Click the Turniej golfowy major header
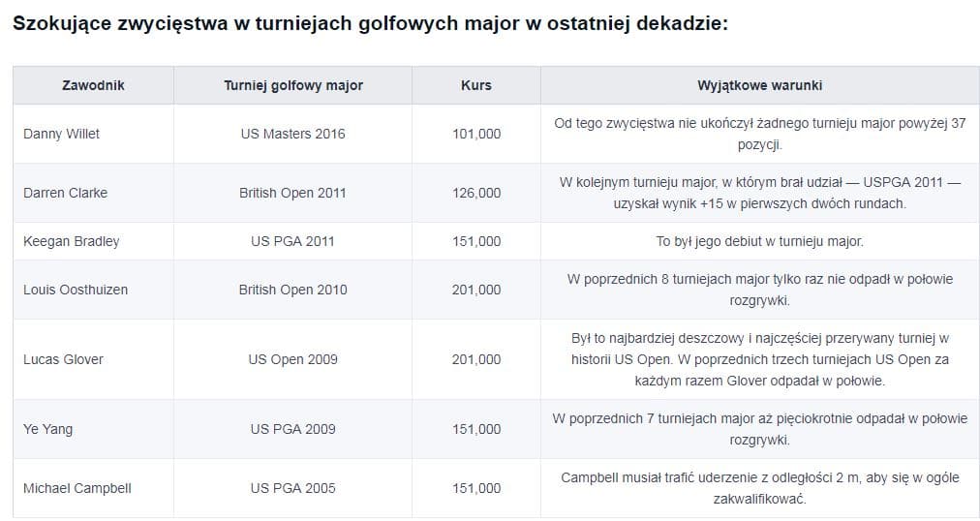Viewport: 980px width, 521px height. point(292,85)
